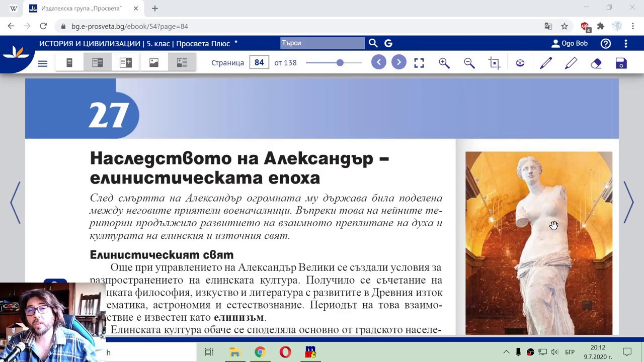Click the magnifier search icon

(373, 43)
